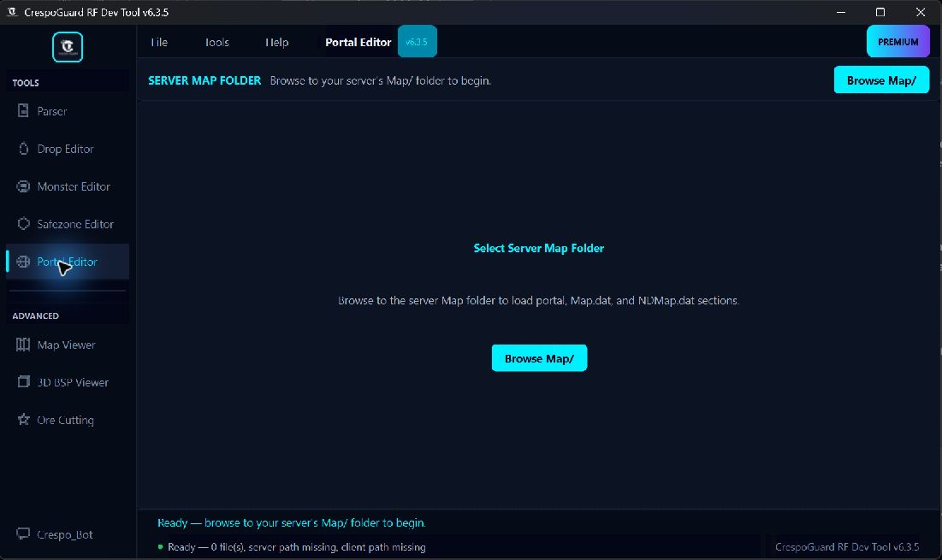942x560 pixels.
Task: Click the Map Viewer map icon
Action: coord(23,344)
